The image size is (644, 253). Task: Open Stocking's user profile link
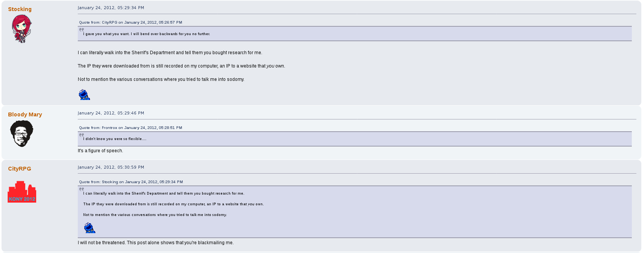click(x=20, y=9)
